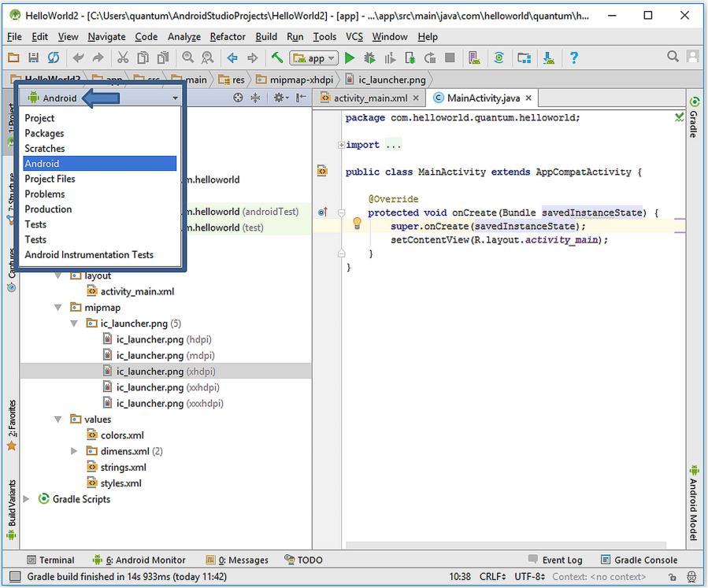Click the Scroll from Source crosshair icon
The image size is (708, 588).
[x=238, y=98]
